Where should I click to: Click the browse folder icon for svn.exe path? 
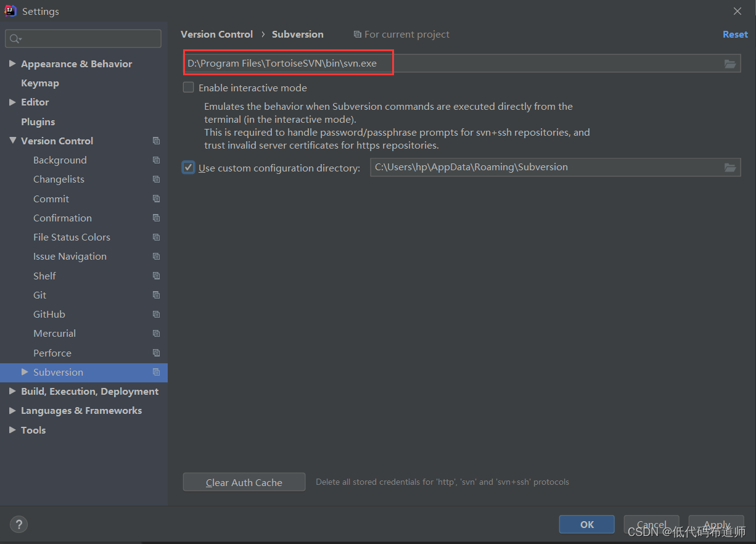click(x=730, y=64)
